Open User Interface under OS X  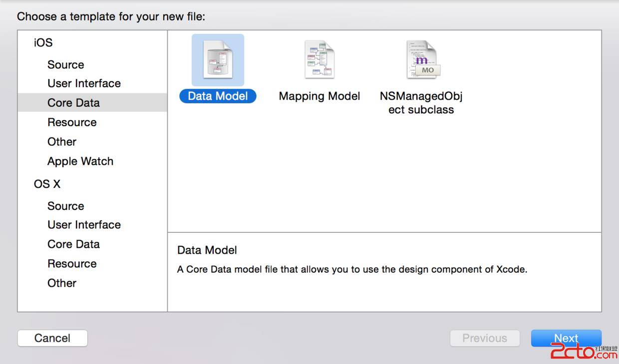(x=84, y=225)
